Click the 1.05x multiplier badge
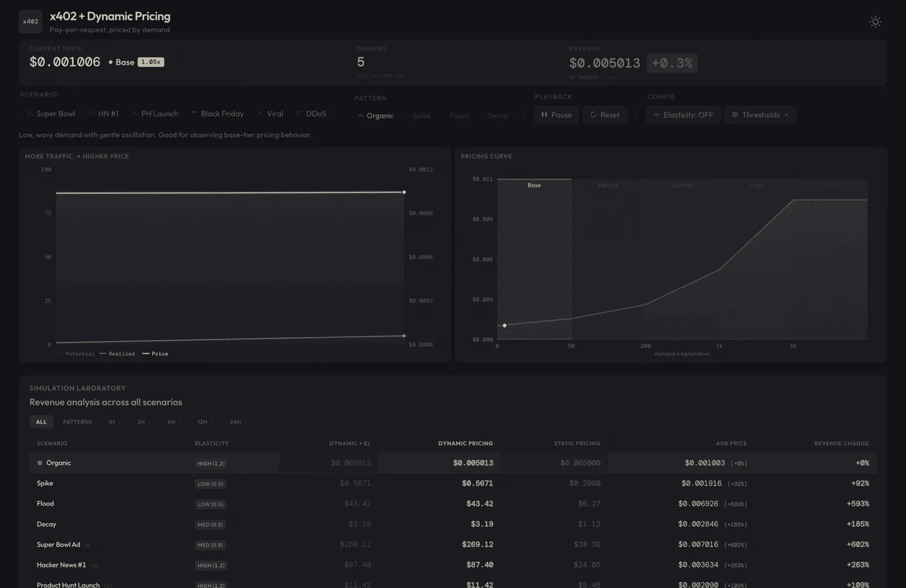The height and width of the screenshot is (588, 906). 151,62
